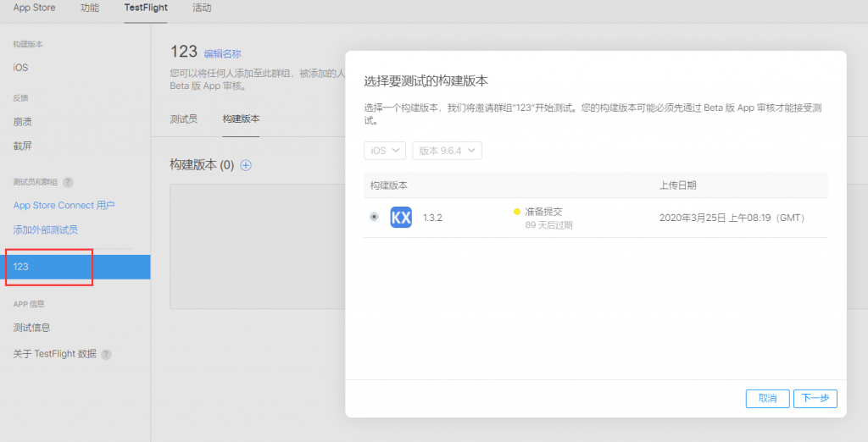Open 测试信息 in sidebar
868x442 pixels.
[x=31, y=328]
